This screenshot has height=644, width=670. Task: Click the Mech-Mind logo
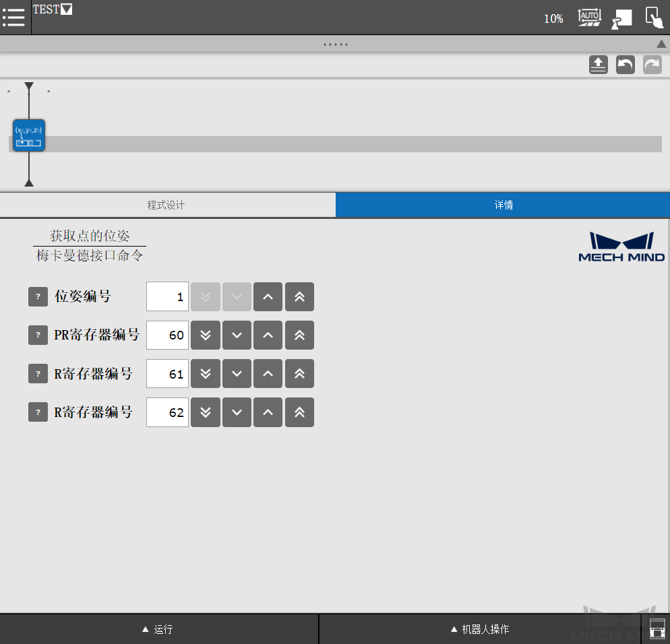tap(621, 246)
